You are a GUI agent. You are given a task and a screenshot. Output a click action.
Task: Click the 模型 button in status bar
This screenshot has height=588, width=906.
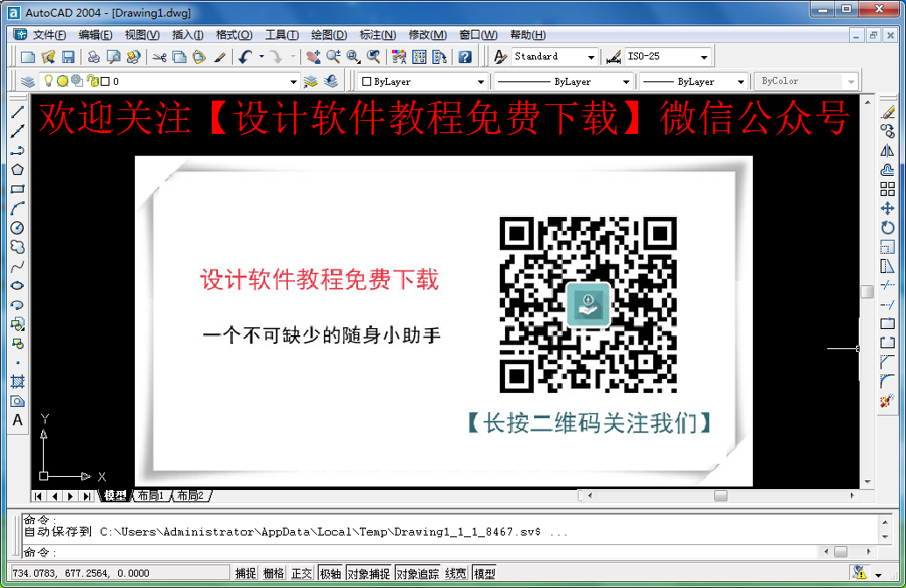(x=484, y=574)
